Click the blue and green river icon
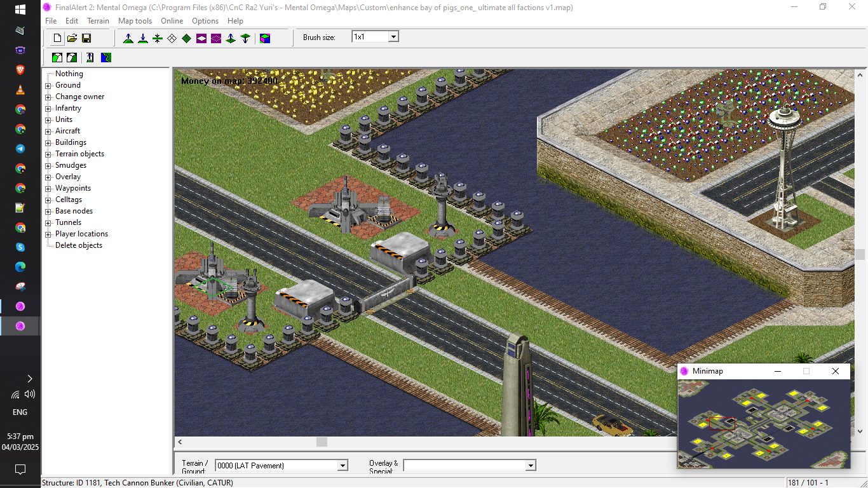 coord(106,58)
